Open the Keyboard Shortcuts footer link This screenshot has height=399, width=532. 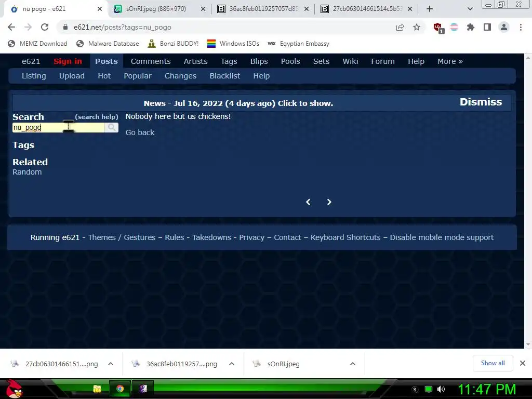click(x=345, y=237)
